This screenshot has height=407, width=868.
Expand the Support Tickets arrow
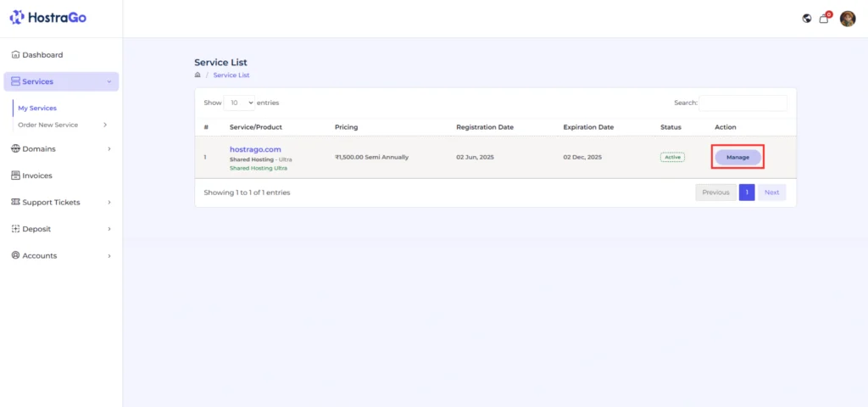coord(109,202)
